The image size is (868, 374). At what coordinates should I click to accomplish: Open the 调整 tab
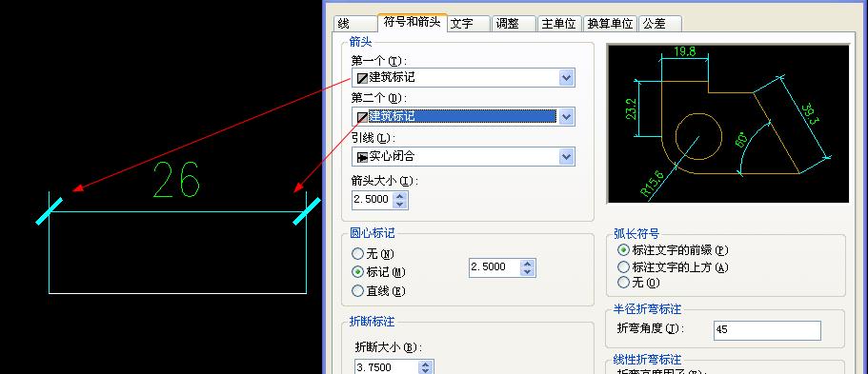click(514, 24)
